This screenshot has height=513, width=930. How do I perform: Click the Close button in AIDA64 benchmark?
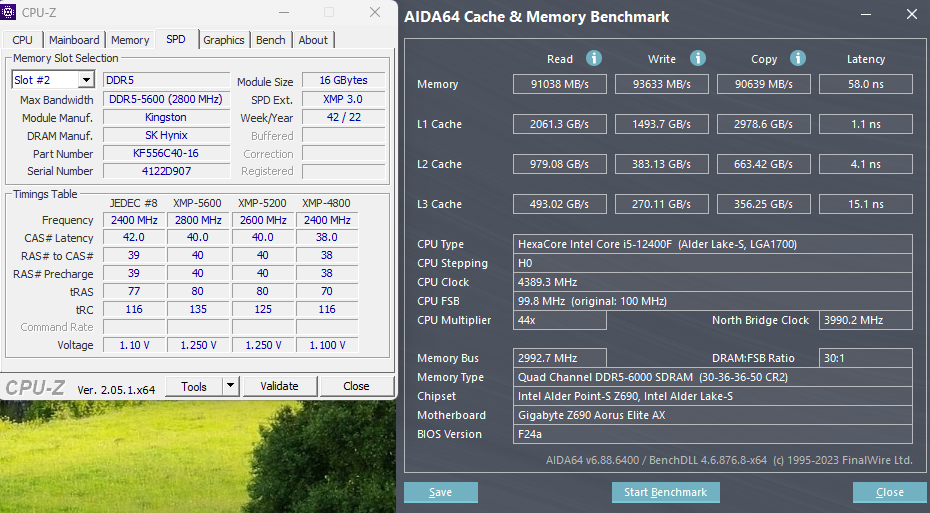[x=890, y=492]
